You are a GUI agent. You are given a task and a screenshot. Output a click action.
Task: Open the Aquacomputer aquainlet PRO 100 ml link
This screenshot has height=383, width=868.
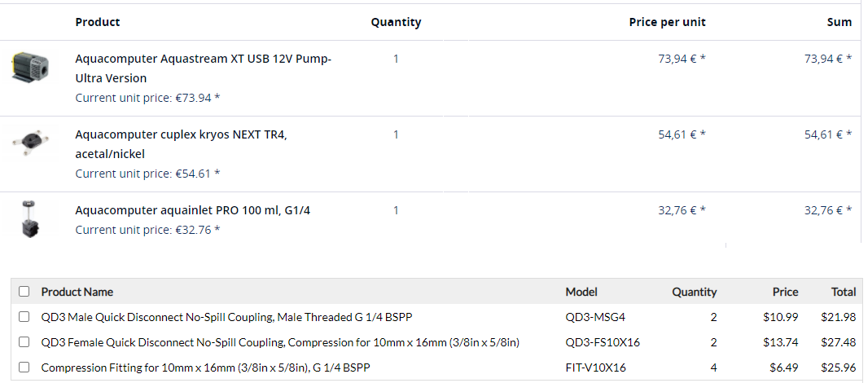pyautogui.click(x=192, y=210)
